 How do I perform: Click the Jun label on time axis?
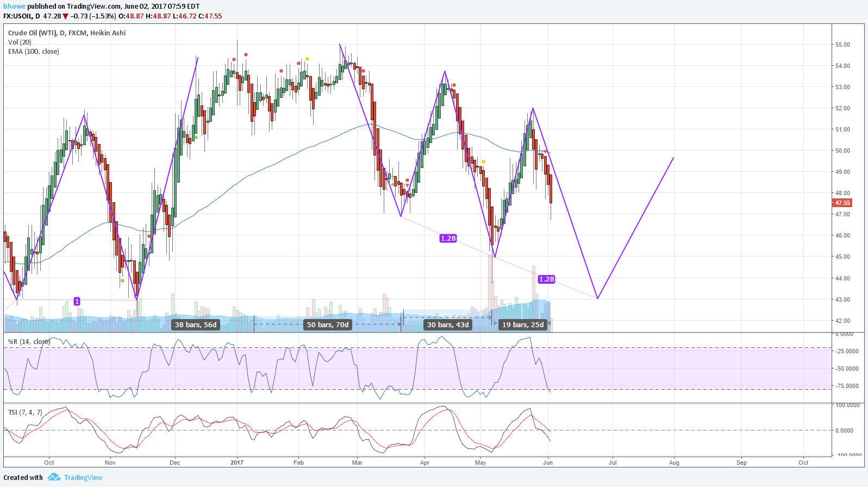[x=548, y=463]
